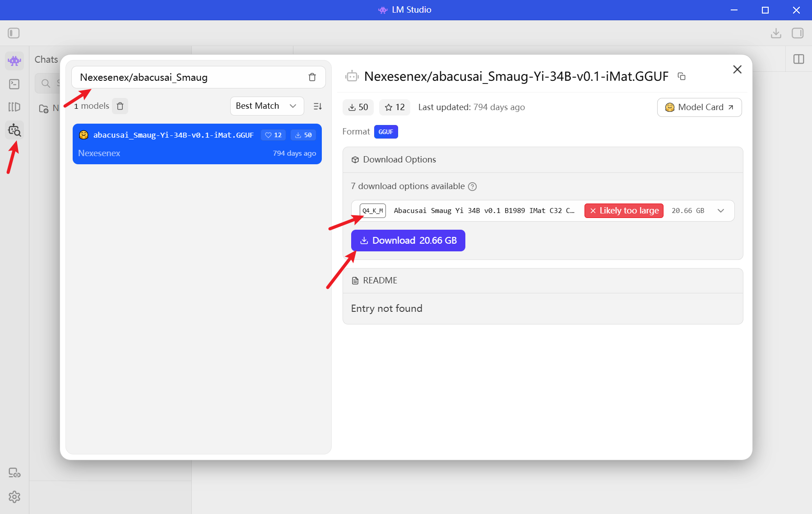812x514 pixels.
Task: Click the 20.66 GB size value
Action: pyautogui.click(x=688, y=211)
